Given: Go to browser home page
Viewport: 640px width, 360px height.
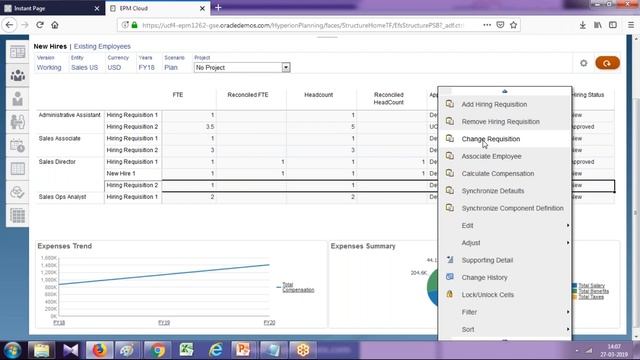Looking at the screenshot, I should pos(55,25).
